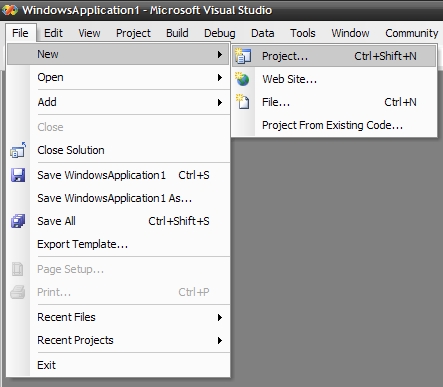Open the Community menu
Screen dimensions: 443x387
click(412, 33)
